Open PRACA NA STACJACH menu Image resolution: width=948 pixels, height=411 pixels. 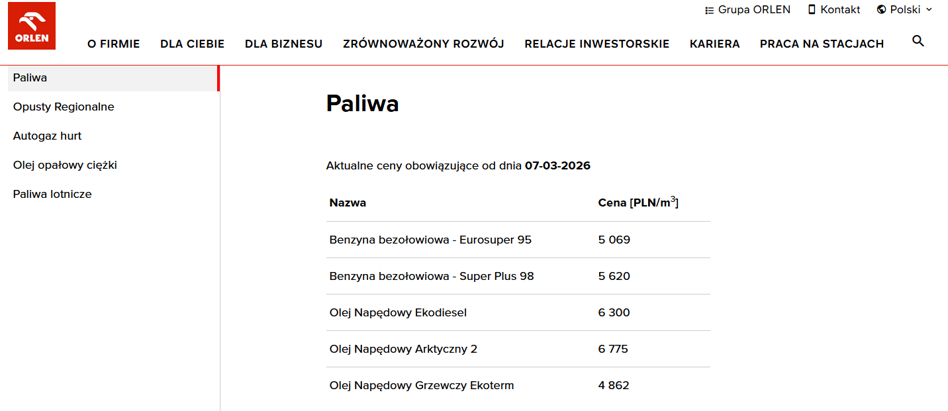click(822, 44)
